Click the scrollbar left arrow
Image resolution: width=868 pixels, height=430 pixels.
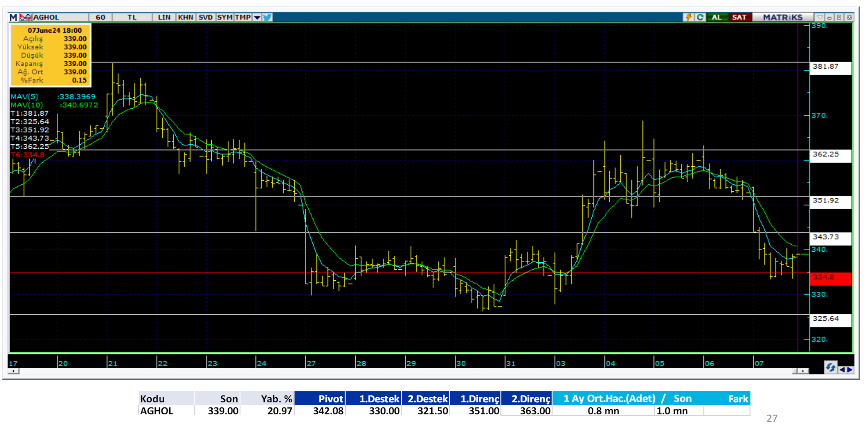point(14,371)
